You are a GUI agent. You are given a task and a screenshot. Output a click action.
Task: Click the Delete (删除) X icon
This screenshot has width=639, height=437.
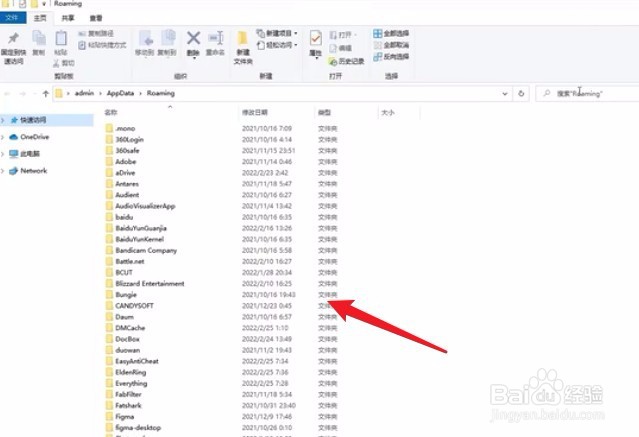(x=193, y=38)
